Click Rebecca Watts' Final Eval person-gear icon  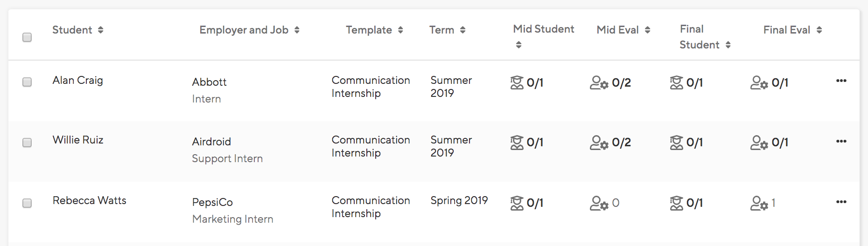pos(759,203)
